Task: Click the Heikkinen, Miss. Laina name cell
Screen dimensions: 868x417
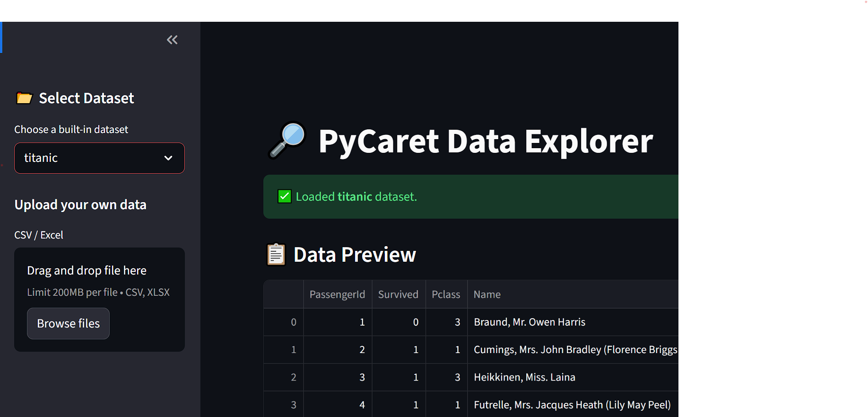Action: pyautogui.click(x=524, y=377)
